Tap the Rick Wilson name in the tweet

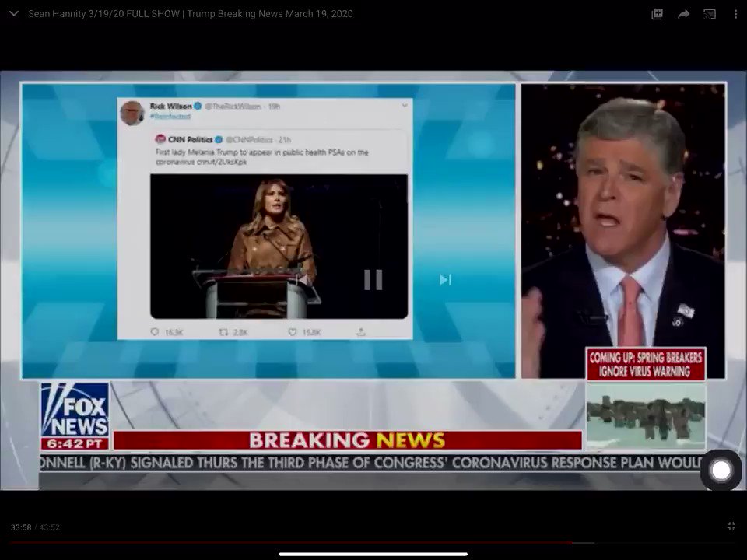tap(171, 106)
